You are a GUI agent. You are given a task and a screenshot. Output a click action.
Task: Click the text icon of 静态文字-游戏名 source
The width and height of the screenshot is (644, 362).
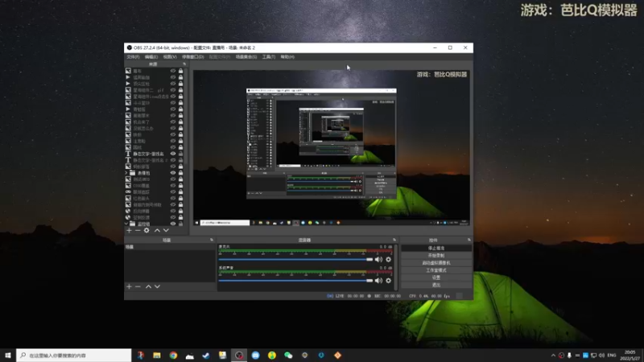128,154
